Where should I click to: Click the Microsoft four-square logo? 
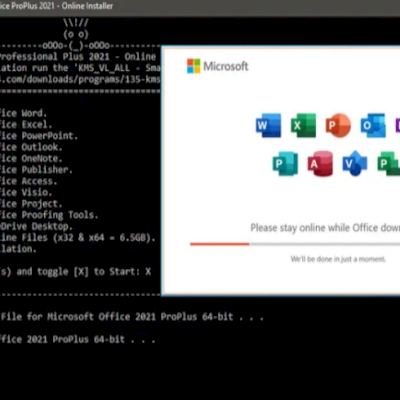pos(194,66)
